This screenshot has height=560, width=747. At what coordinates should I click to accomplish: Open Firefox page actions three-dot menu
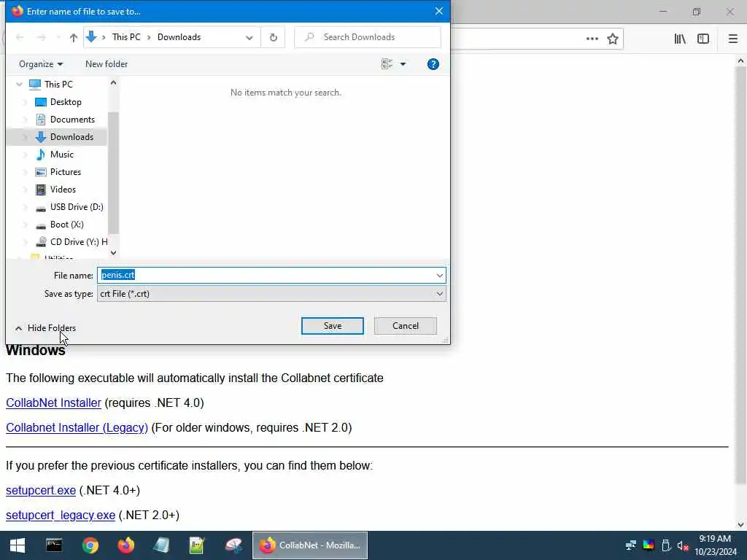point(592,39)
